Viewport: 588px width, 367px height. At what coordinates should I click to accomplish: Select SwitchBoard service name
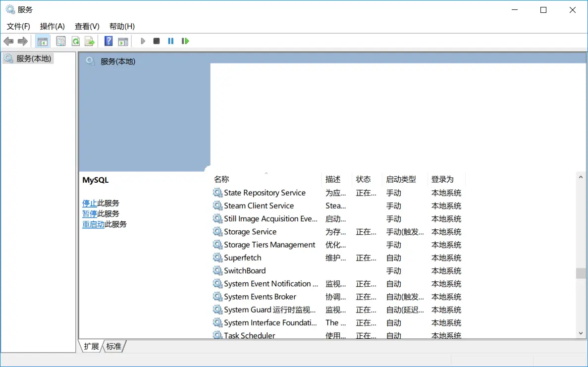coord(245,270)
